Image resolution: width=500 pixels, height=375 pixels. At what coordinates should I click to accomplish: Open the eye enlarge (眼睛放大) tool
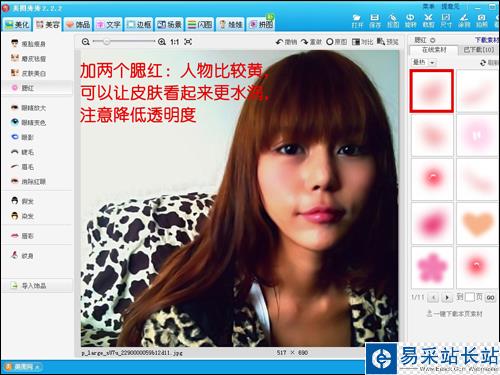28,108
